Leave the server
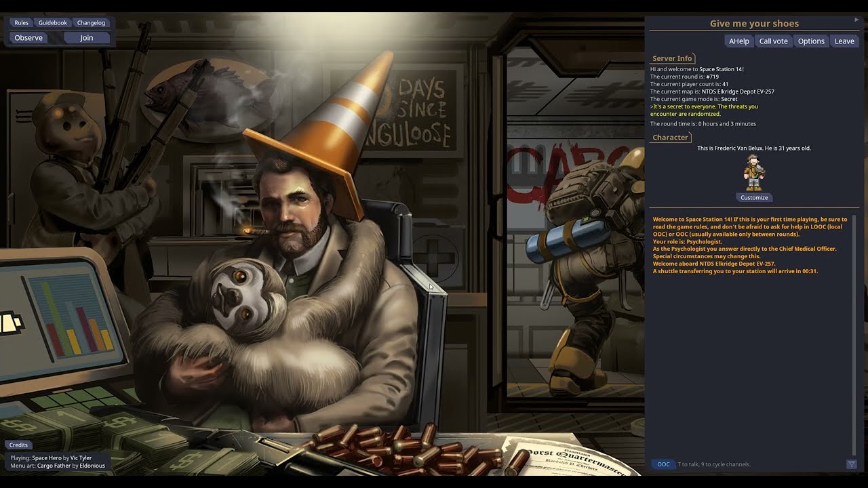 (x=844, y=41)
